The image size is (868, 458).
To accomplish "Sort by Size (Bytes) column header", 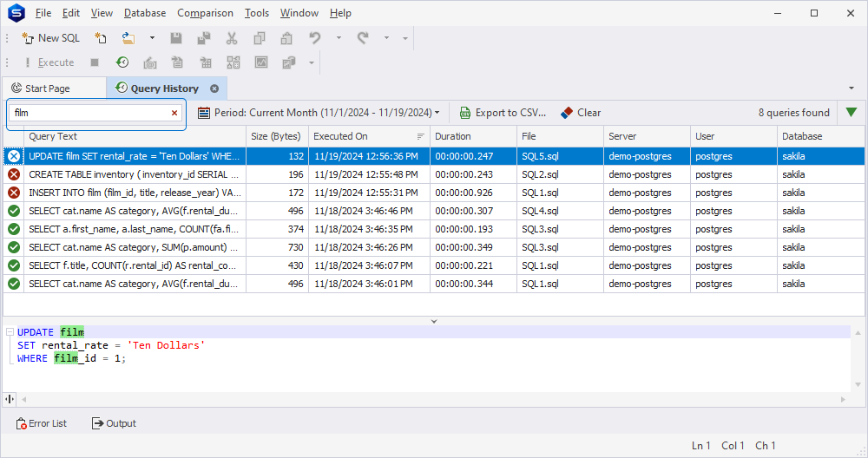I will point(277,137).
